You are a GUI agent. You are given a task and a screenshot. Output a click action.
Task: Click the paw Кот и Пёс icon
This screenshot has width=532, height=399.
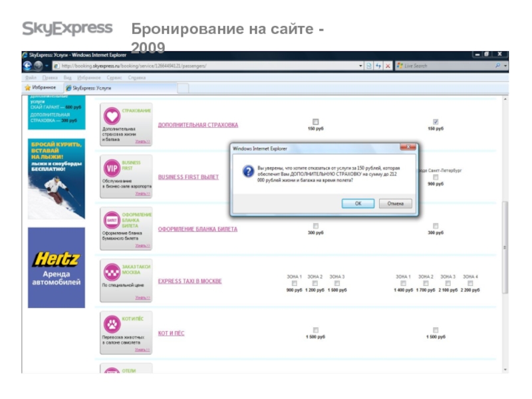point(112,325)
